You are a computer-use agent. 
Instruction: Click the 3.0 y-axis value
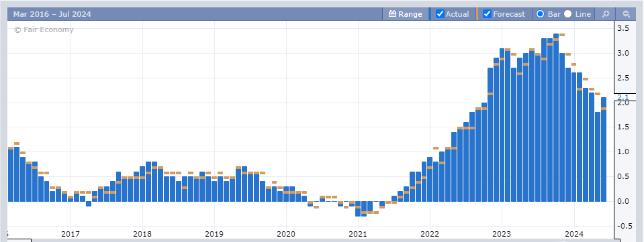point(624,54)
